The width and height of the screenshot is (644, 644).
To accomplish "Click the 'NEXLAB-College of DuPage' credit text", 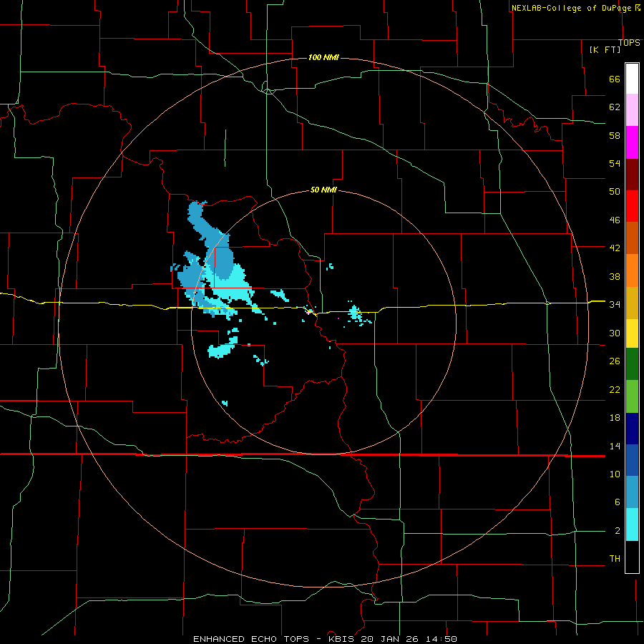I will (x=572, y=8).
